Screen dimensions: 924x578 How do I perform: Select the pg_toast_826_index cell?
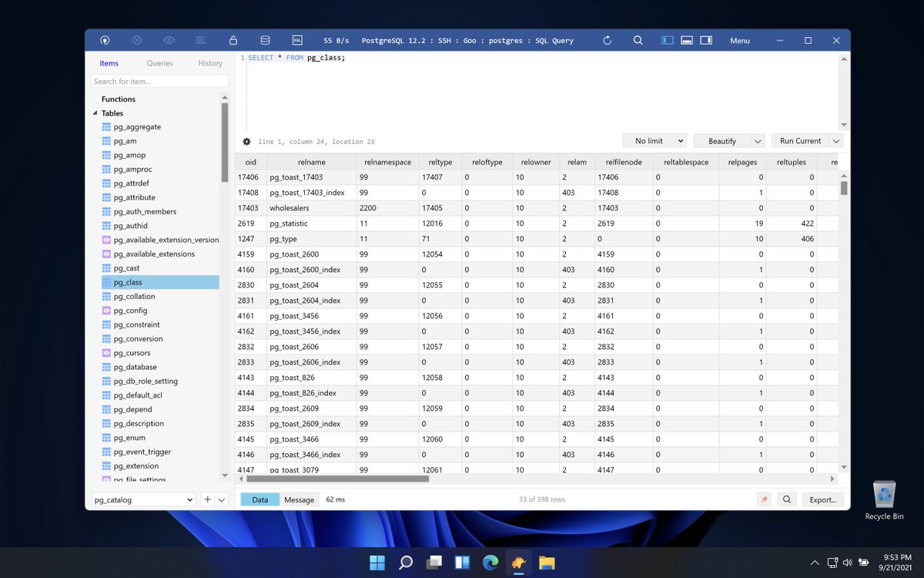point(311,393)
